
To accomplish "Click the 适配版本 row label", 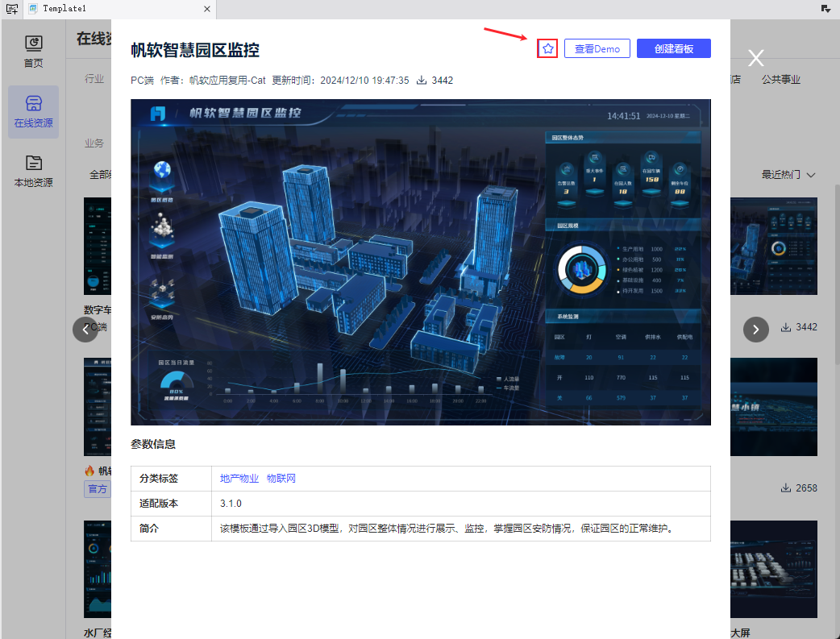I will (159, 504).
